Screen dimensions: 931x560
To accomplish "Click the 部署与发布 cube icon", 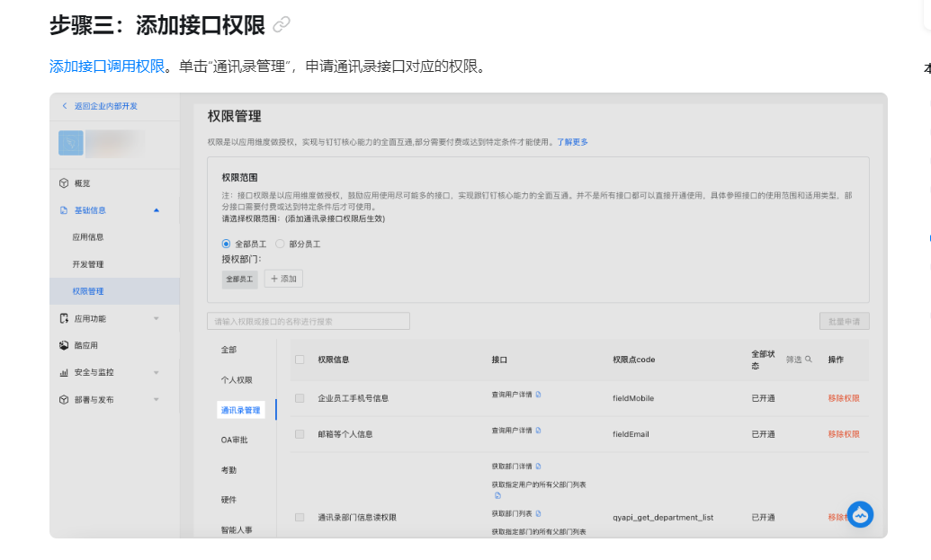I will pyautogui.click(x=64, y=400).
